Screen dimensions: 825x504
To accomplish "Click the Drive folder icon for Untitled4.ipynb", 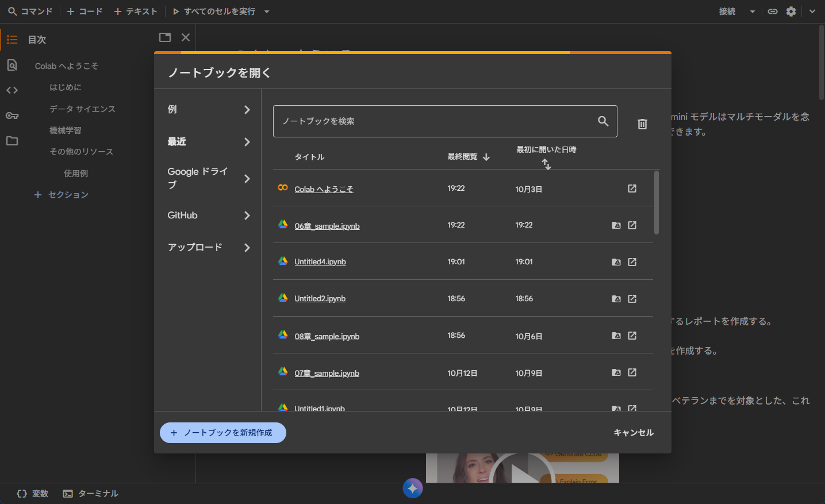I will pyautogui.click(x=616, y=262).
